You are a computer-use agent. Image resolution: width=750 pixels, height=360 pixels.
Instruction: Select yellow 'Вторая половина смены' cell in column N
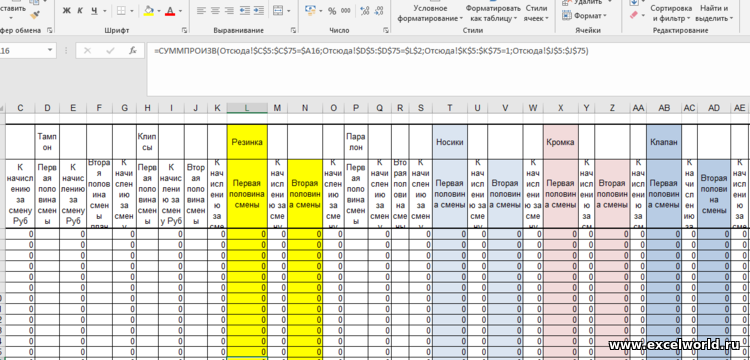pos(305,194)
